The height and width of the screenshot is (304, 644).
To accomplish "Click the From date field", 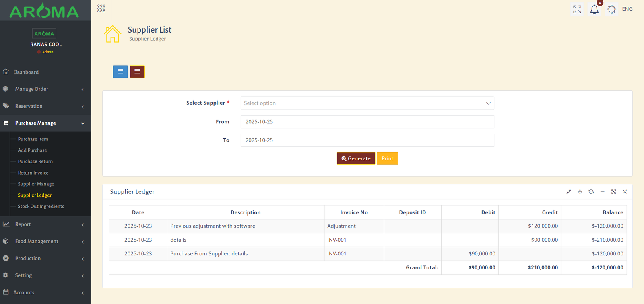I will 367,122.
